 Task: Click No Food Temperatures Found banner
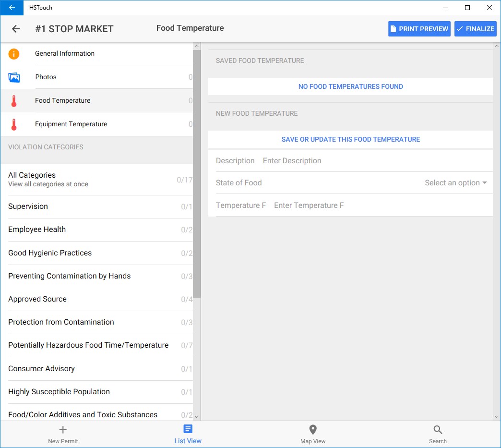(350, 86)
